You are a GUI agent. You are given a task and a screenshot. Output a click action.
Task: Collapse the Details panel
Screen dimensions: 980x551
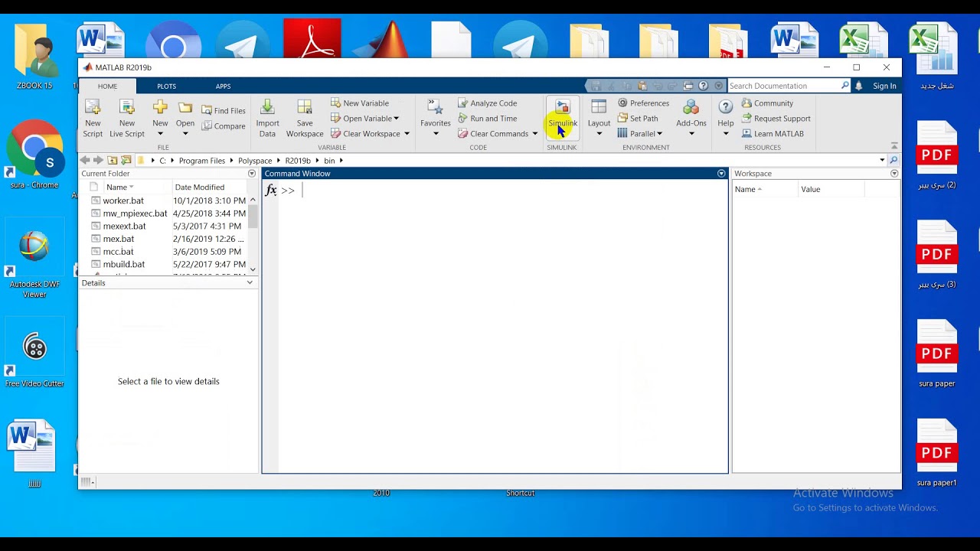[x=250, y=283]
